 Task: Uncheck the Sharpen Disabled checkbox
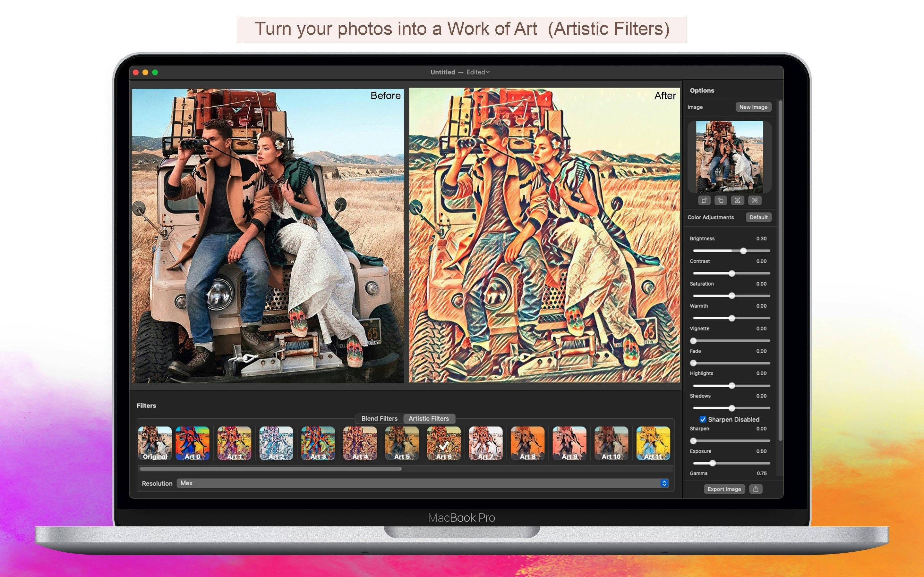703,419
